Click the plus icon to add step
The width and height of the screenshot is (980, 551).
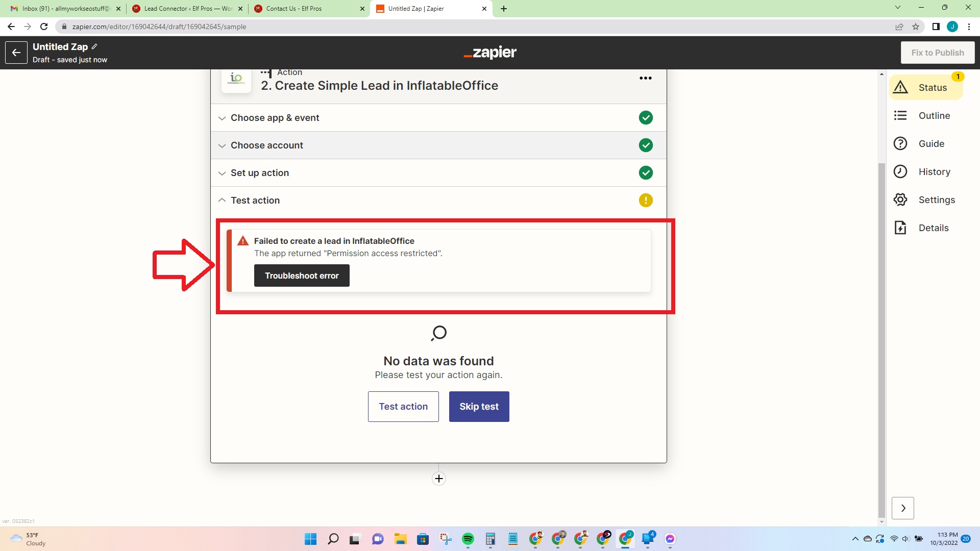(438, 479)
